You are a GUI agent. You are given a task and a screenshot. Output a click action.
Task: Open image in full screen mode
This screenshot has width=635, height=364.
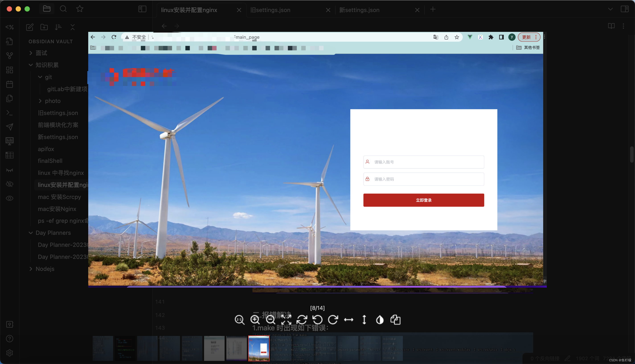tap(286, 320)
